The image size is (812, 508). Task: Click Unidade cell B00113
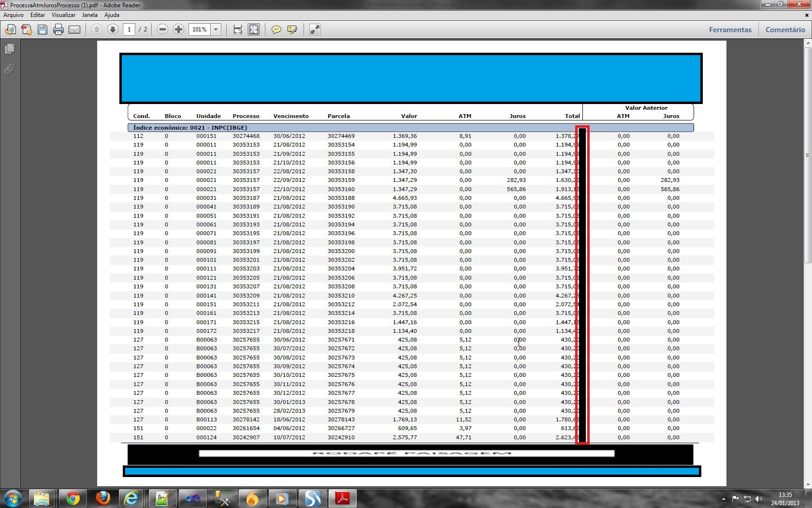coord(206,419)
